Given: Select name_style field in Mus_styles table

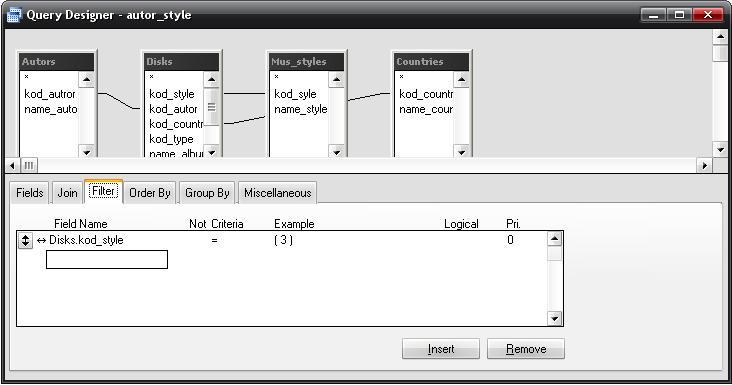Looking at the screenshot, I should point(301,109).
